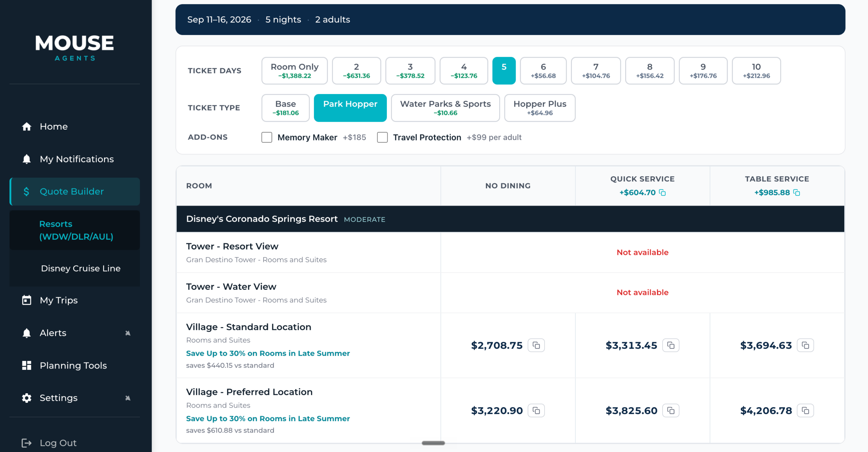This screenshot has height=452, width=868.
Task: Copy the $4,206.78 price
Action: [x=805, y=411]
